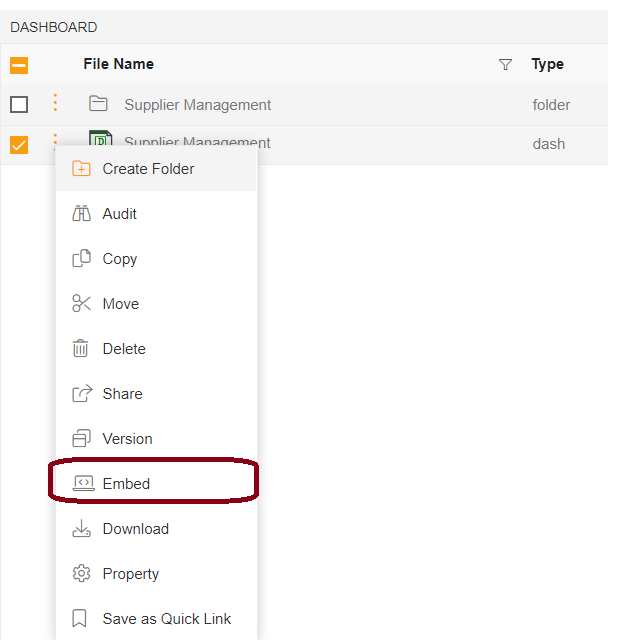Click the Version stacked windows icon
635x640 pixels.
81,438
